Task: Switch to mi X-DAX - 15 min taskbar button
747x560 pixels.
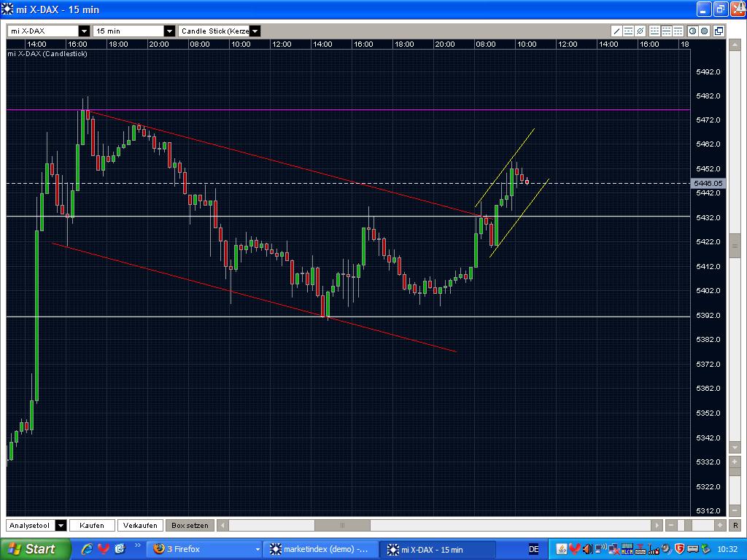Action: pos(438,550)
